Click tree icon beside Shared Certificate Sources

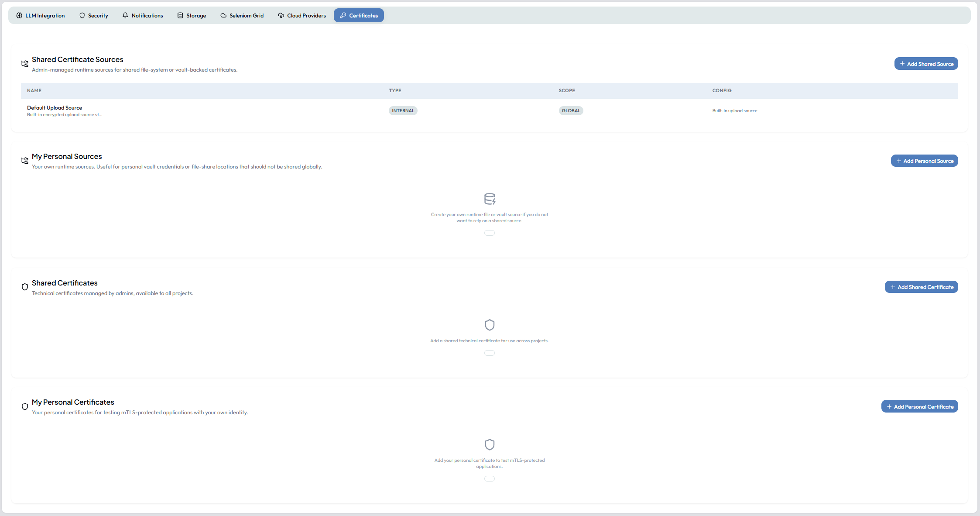pyautogui.click(x=25, y=64)
